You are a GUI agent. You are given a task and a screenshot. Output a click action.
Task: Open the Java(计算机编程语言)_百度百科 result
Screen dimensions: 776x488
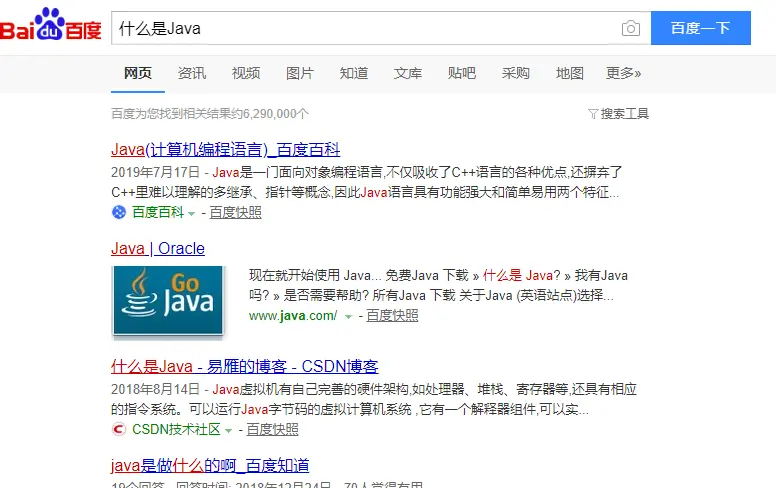click(x=226, y=149)
